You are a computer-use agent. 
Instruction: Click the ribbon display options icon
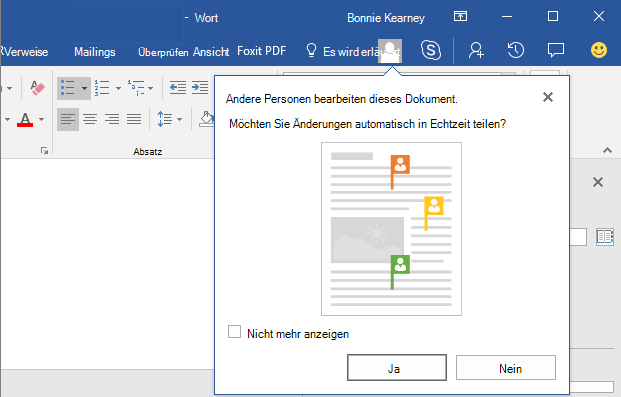coord(460,16)
